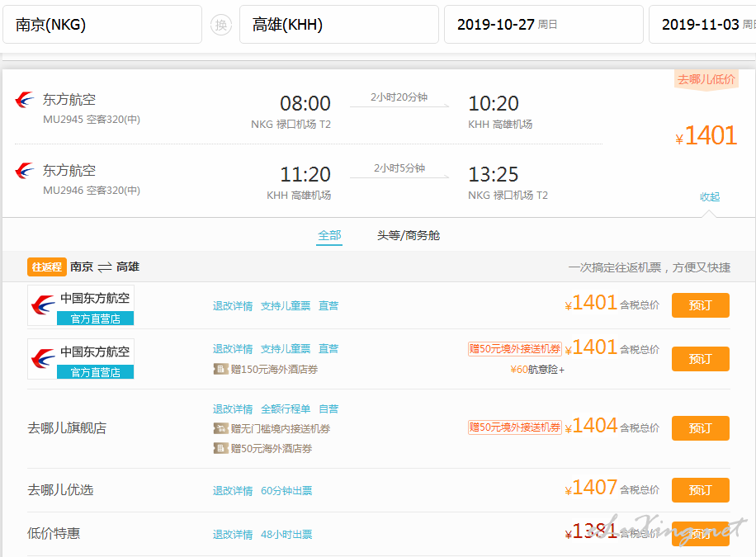Image resolution: width=756 pixels, height=557 pixels.
Task: Switch to the 头等/商务舱 tab
Action: 409,235
